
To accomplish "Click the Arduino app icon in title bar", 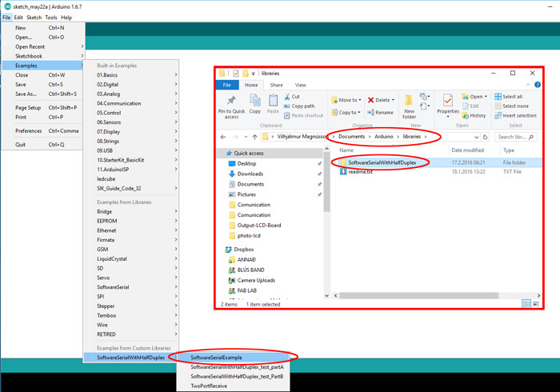I will click(7, 6).
